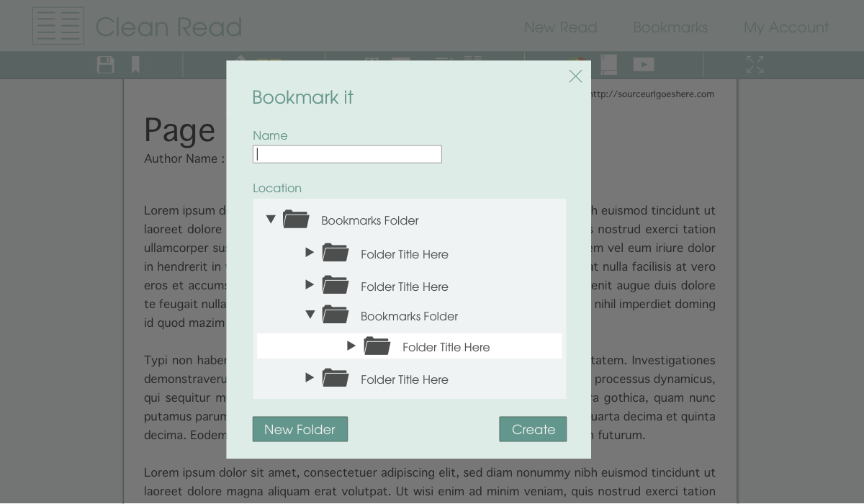The height and width of the screenshot is (504, 864).
Task: Expand the first Folder Title Here arrow
Action: pos(310,253)
